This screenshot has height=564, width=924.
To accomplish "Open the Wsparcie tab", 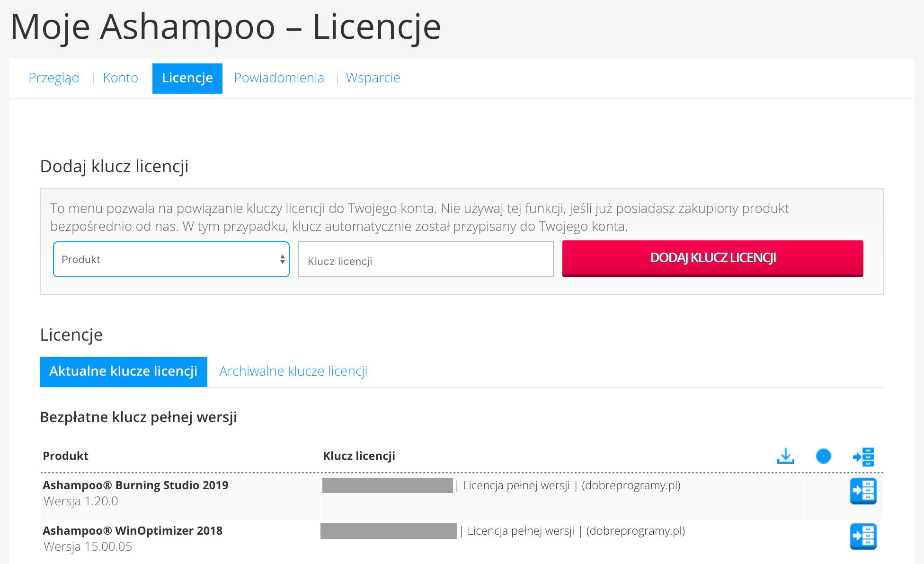I will 373,78.
